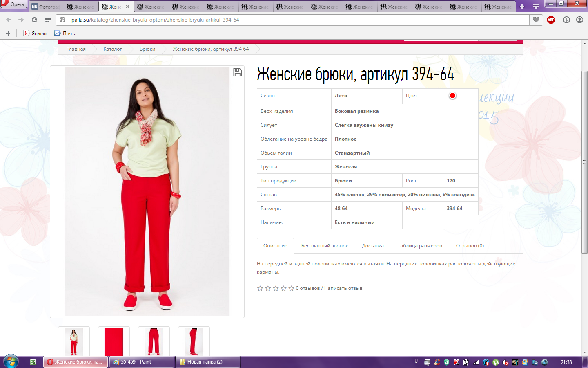Click the fifth rating star

click(x=291, y=288)
